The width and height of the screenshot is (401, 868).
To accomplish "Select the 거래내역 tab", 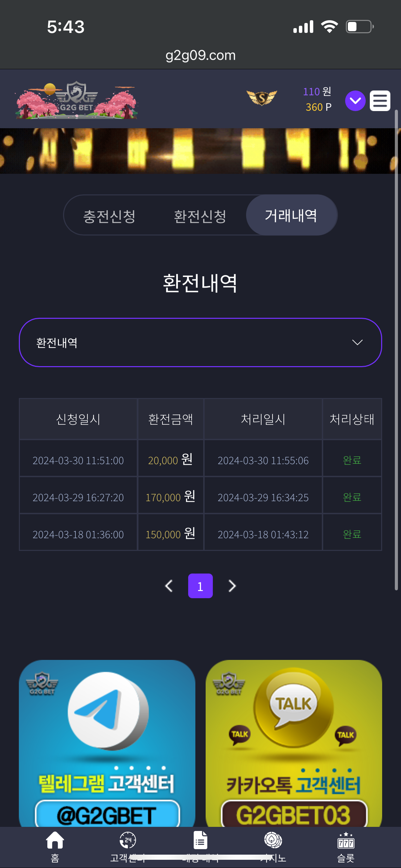I will pos(291,215).
